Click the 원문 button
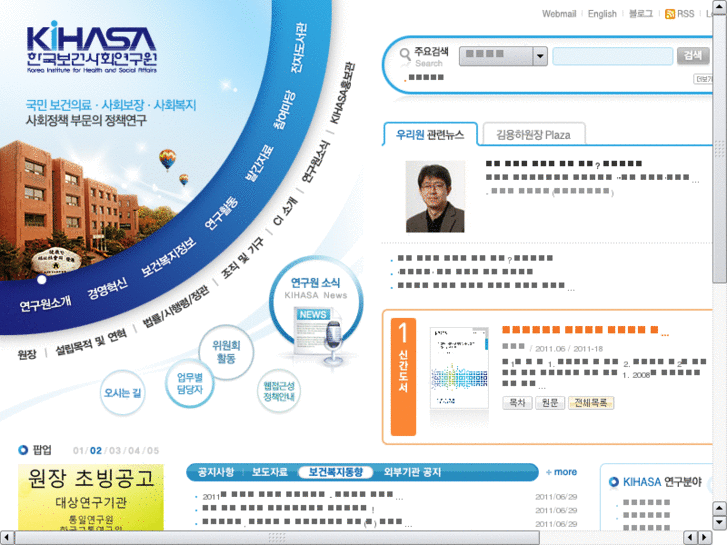This screenshot has width=727, height=545. 550,403
